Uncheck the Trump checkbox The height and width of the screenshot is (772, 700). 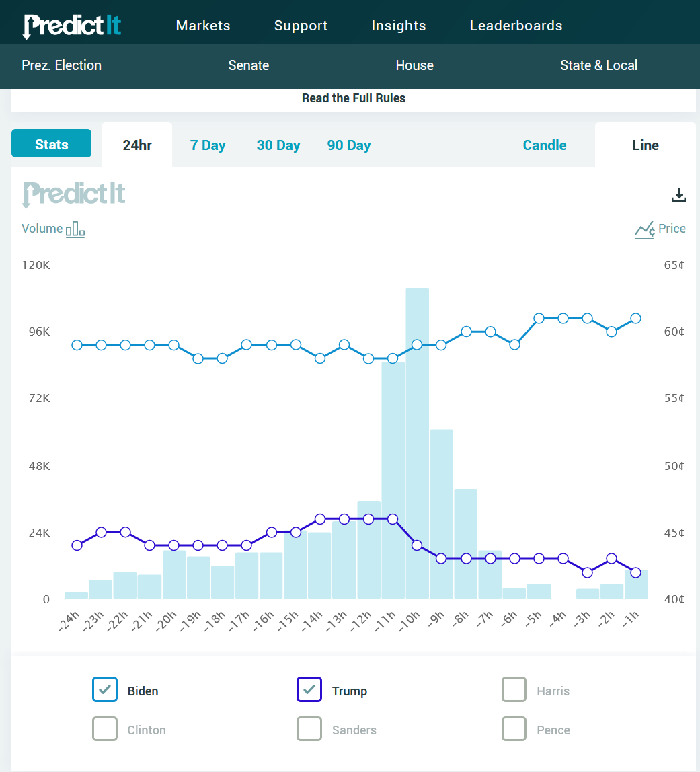coord(309,689)
